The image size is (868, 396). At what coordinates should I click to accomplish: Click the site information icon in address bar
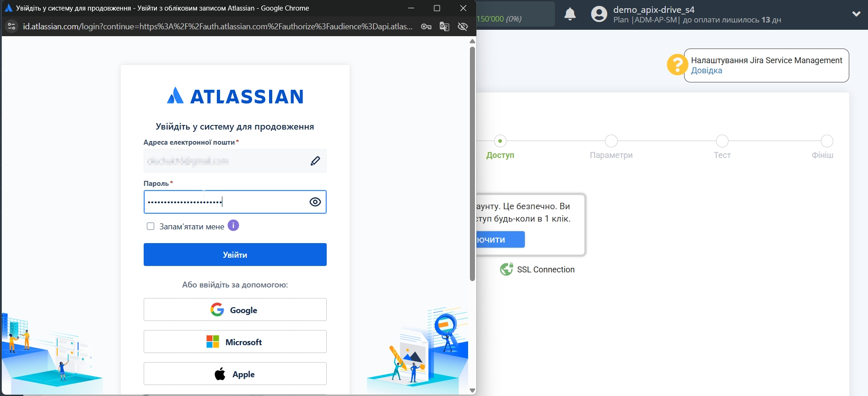(11, 27)
